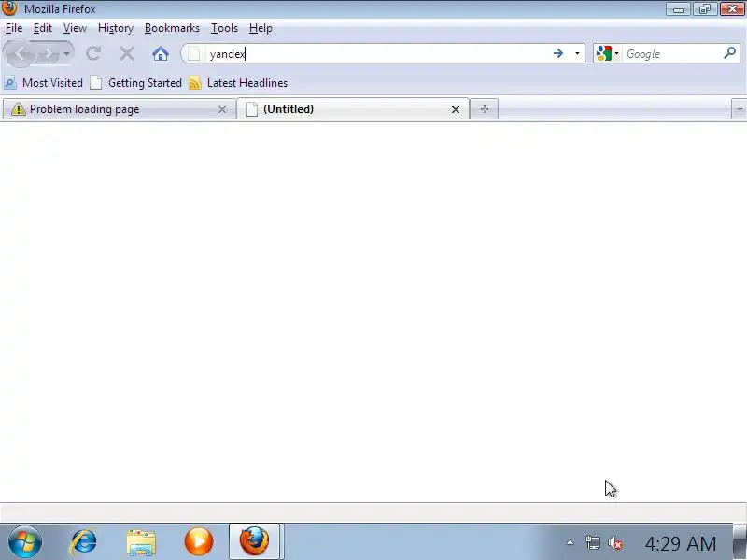
Task: Close the Problem loading page tab
Action: pyautogui.click(x=222, y=109)
